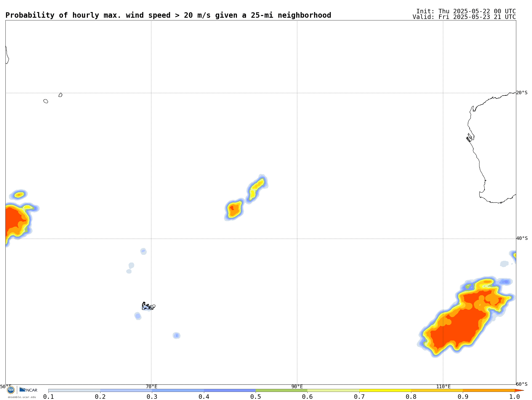Click the 70°E longitude label
The image size is (532, 400).
click(x=151, y=386)
